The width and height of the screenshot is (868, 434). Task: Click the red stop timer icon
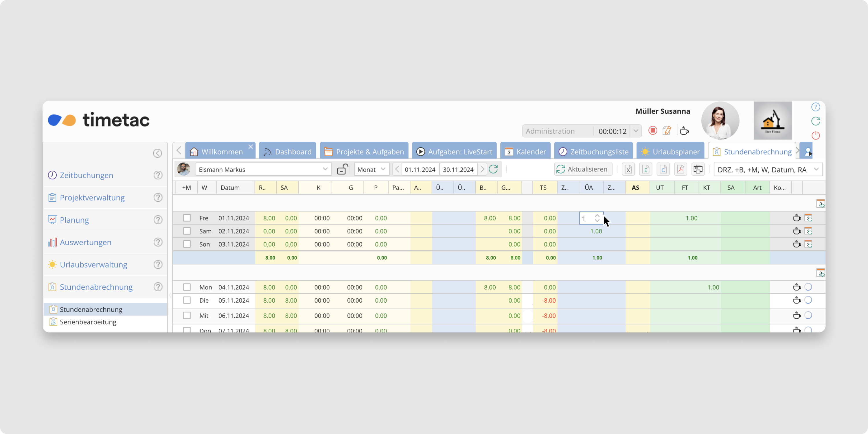pos(653,131)
